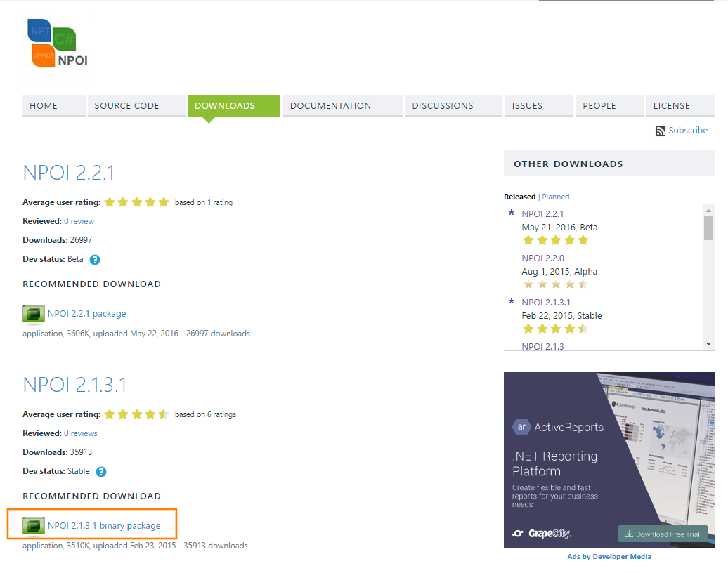Select the Downloads tab
Screen dimensions: 728x573
pyautogui.click(x=234, y=106)
